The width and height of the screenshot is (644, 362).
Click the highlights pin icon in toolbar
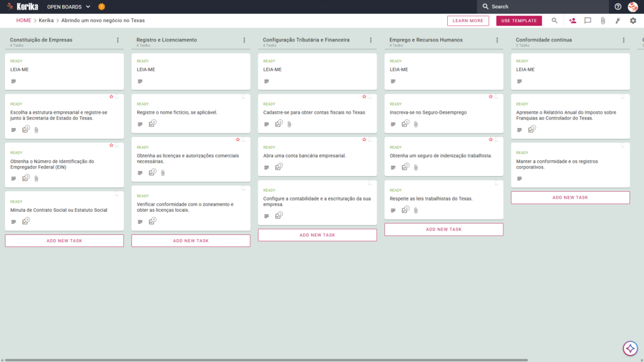[x=618, y=21]
